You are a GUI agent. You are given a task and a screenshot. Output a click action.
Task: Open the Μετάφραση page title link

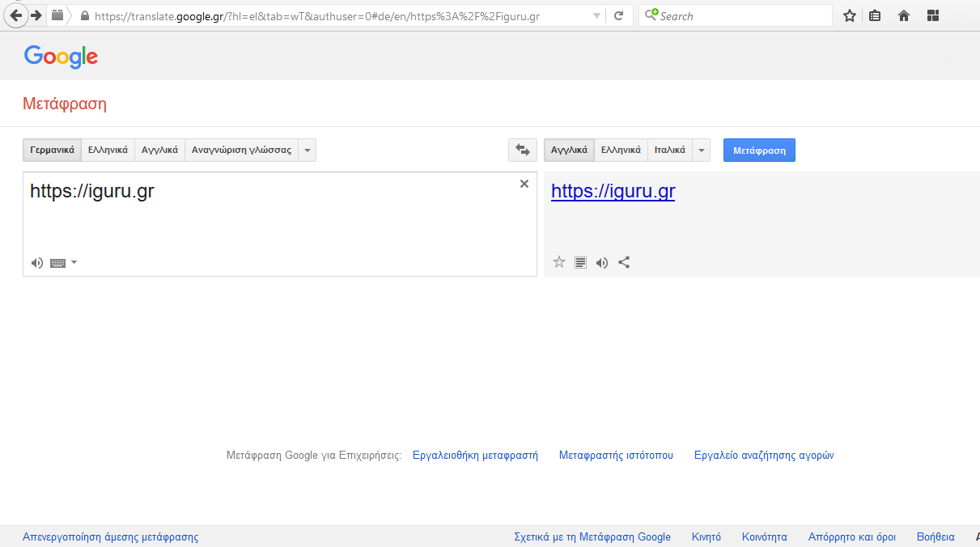point(65,104)
